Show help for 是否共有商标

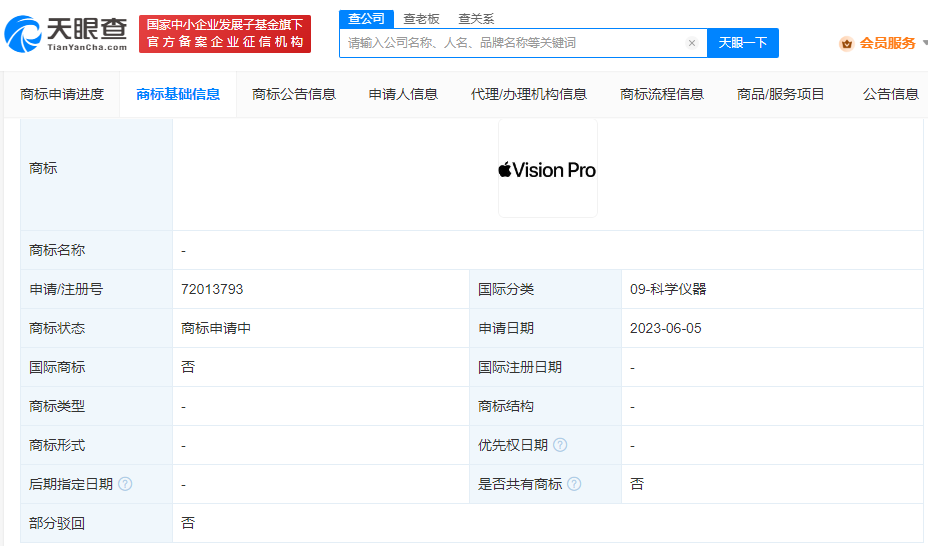coord(574,484)
